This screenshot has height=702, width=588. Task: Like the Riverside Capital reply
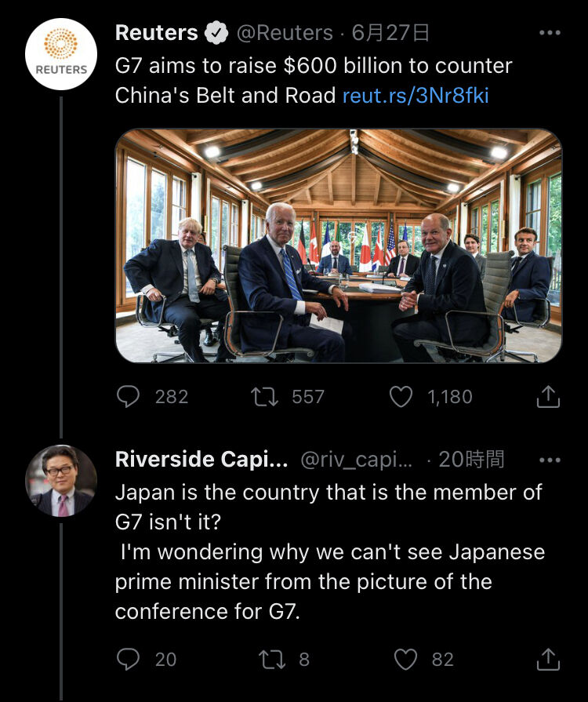405,659
